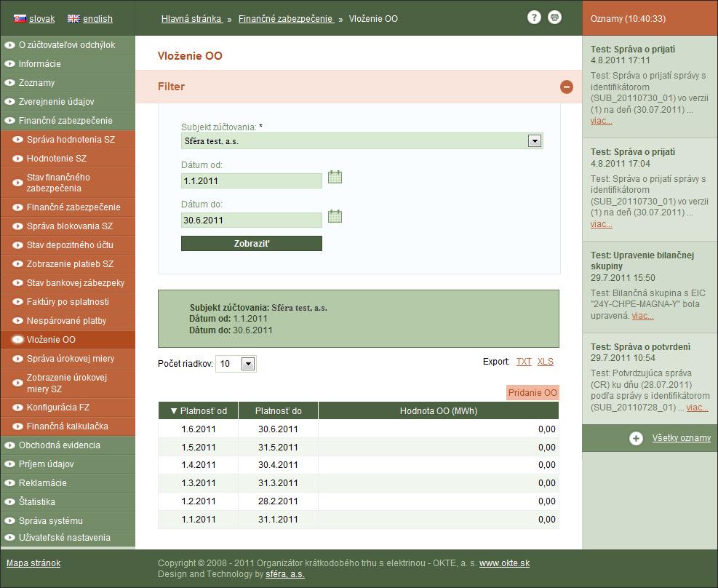Viewport: 718px width, 588px height.
Task: Open Zobrazenie platieb SZ item
Action: click(68, 263)
